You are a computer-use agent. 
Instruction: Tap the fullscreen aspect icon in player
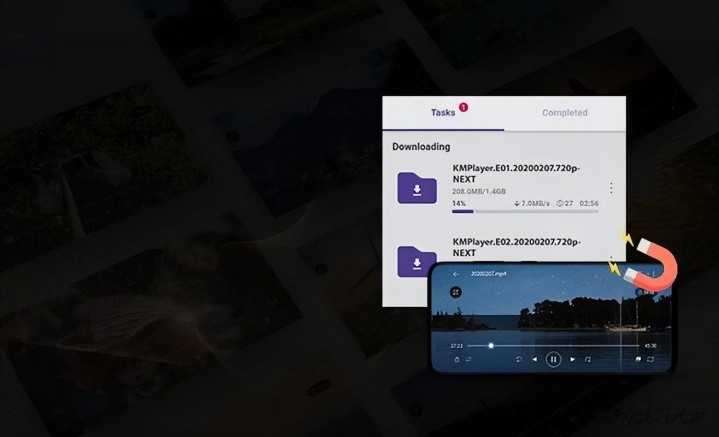coord(650,360)
